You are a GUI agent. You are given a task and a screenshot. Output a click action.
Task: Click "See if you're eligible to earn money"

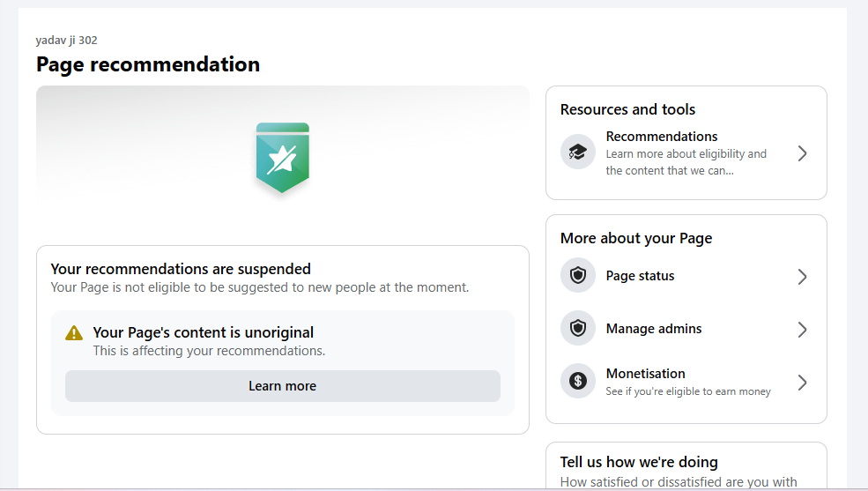click(x=688, y=391)
